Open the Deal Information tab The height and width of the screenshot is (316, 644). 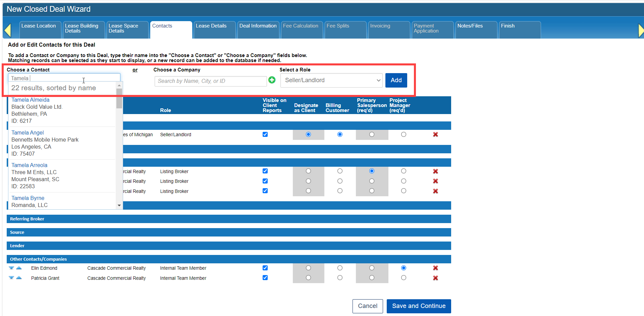[258, 26]
